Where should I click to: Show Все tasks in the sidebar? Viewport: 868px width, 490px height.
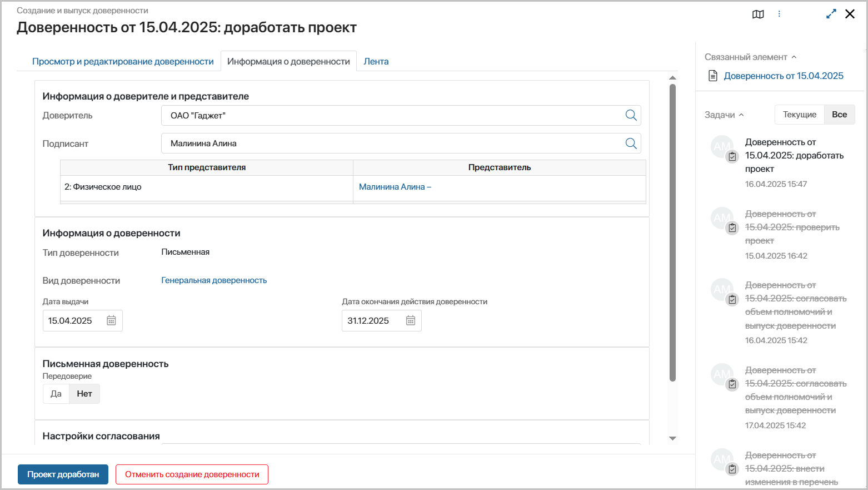click(x=839, y=115)
